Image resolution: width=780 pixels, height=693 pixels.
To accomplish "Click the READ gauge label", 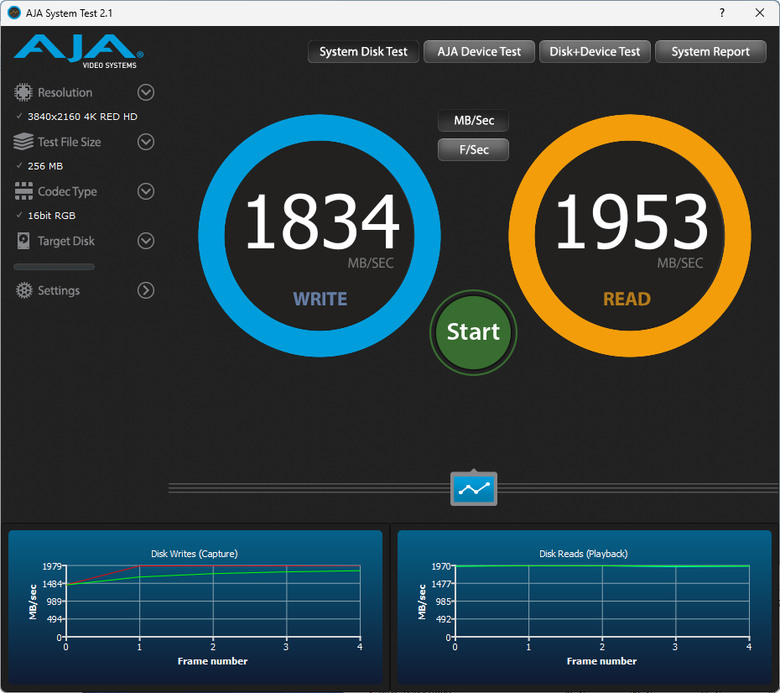I will pyautogui.click(x=627, y=299).
